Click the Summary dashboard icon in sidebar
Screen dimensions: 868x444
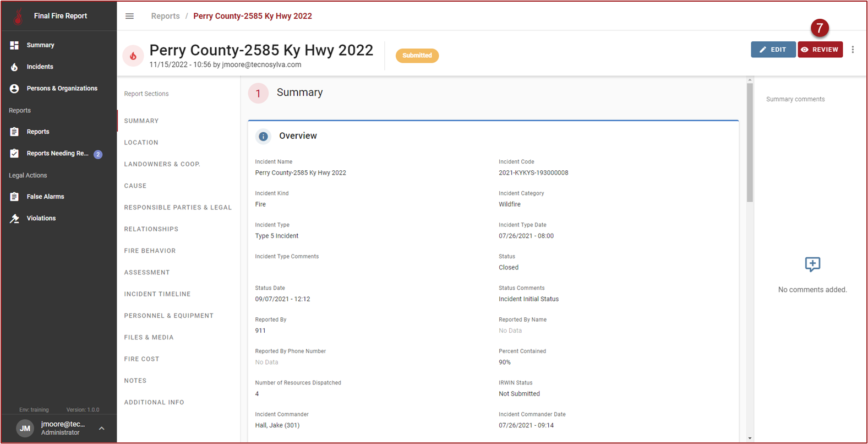[14, 45]
